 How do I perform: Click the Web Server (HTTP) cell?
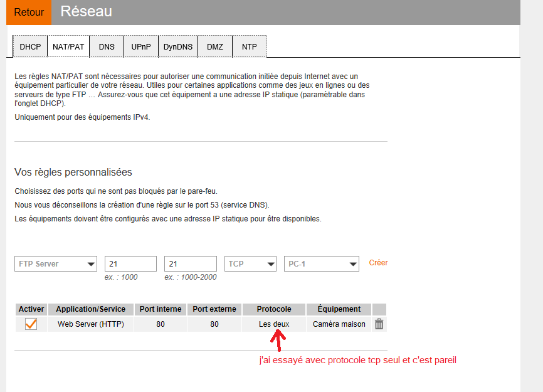pos(91,324)
